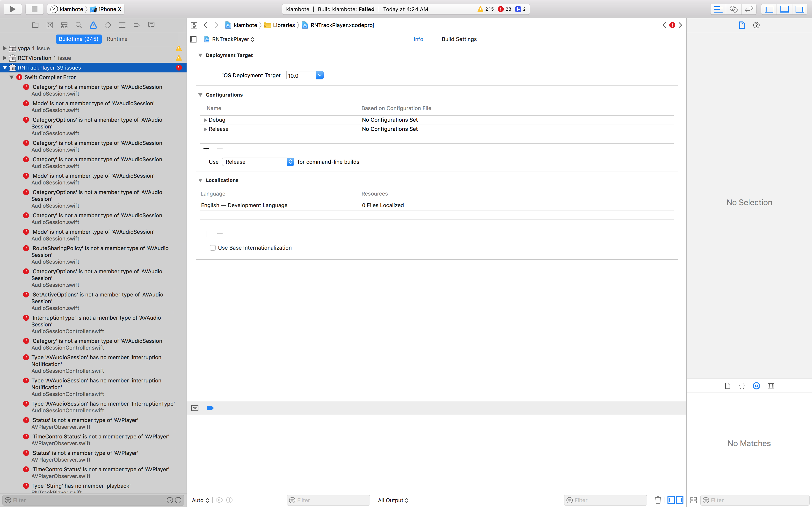Switch to the Assistant editor
This screenshot has width=812, height=507.
pos(733,9)
